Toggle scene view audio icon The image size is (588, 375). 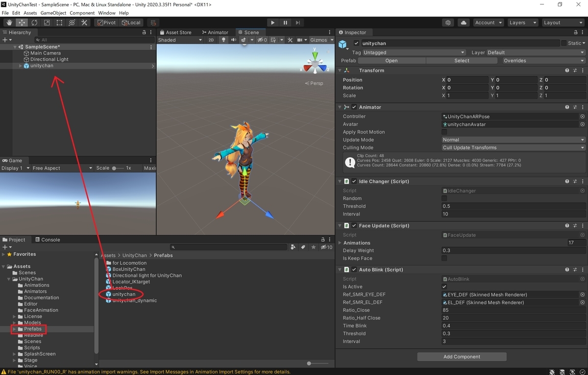click(x=233, y=40)
